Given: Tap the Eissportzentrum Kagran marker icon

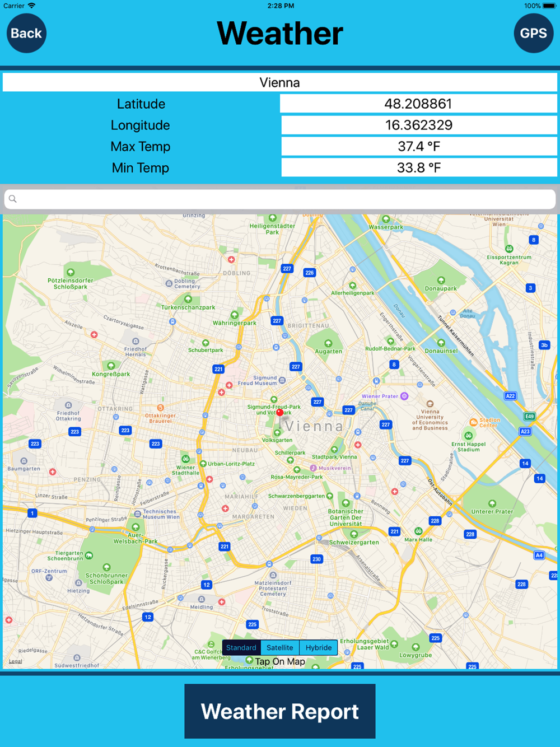Looking at the screenshot, I should pos(509,249).
